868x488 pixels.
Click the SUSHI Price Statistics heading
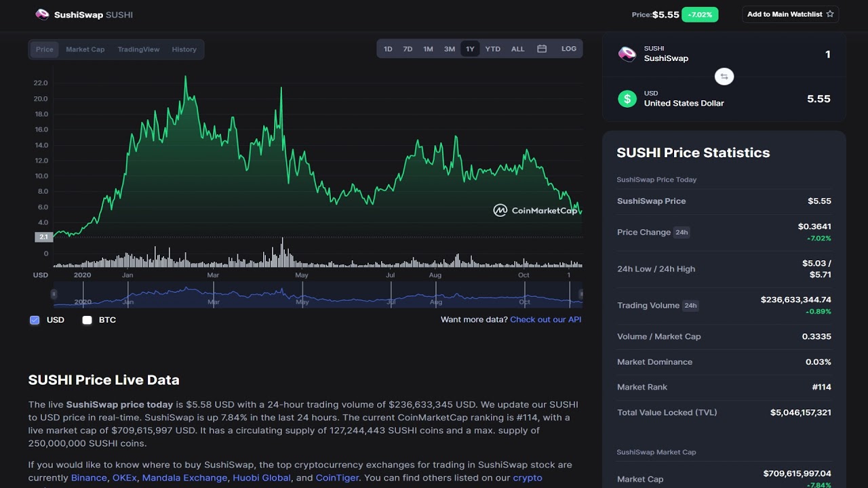pos(693,152)
